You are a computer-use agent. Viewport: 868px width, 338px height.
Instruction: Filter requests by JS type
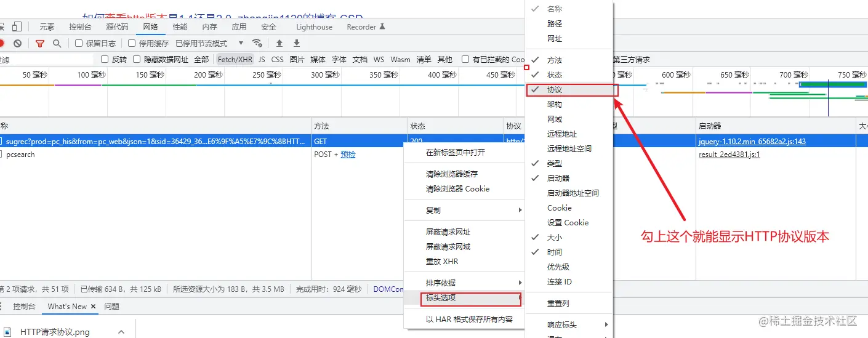point(262,60)
